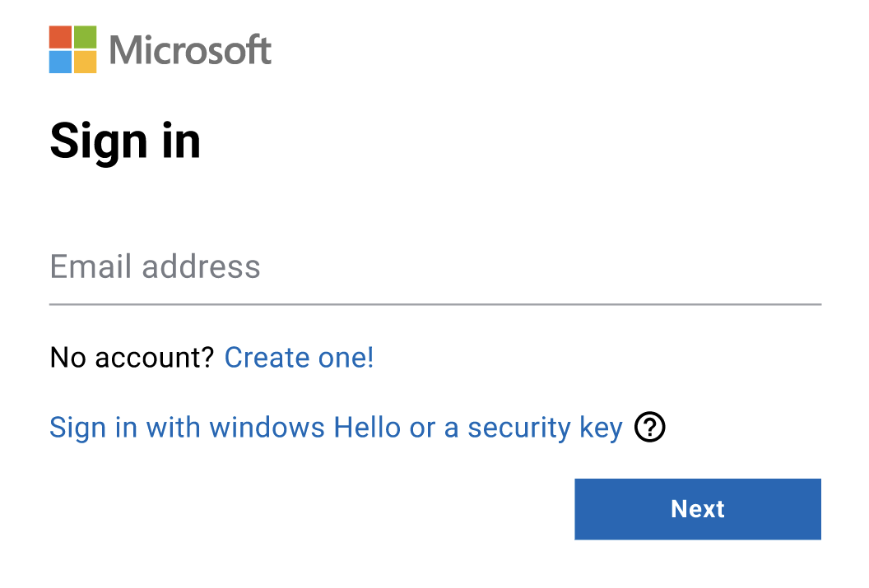Click the Email address placeholder text
The height and width of the screenshot is (588, 869).
coord(155,267)
